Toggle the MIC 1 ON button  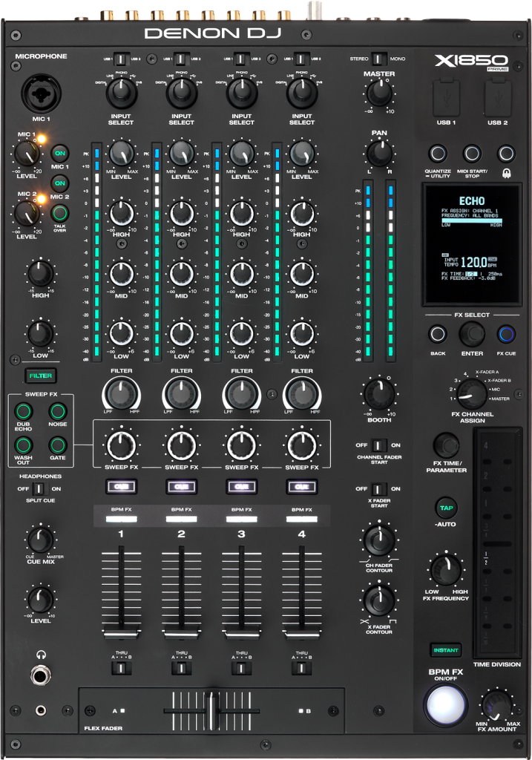pyautogui.click(x=60, y=153)
